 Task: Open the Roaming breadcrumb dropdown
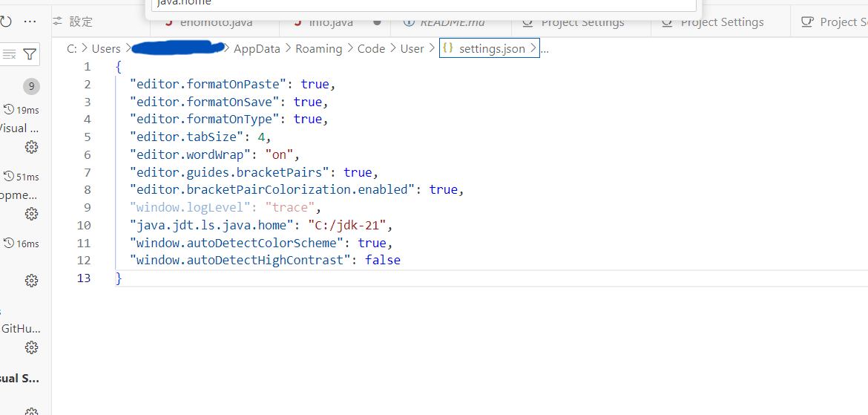click(x=318, y=49)
